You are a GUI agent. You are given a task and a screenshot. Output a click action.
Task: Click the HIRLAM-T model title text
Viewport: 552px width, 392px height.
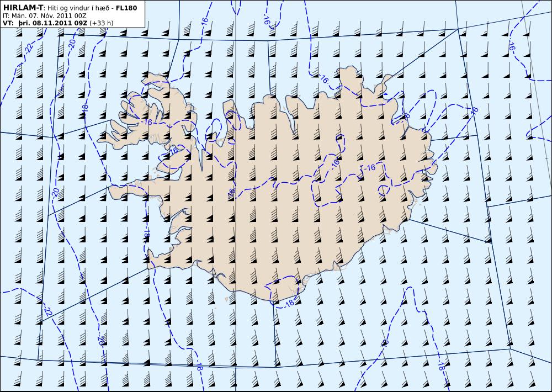coord(23,7)
